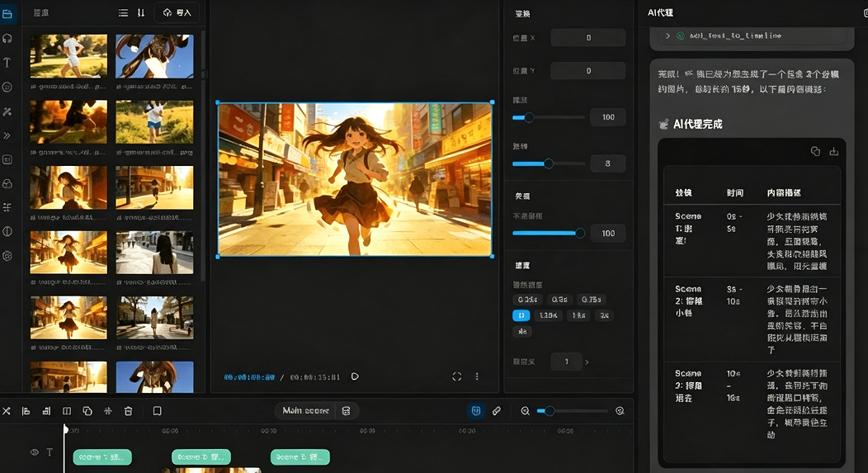Click the download icon in AI result card
868x473 pixels.
point(833,151)
